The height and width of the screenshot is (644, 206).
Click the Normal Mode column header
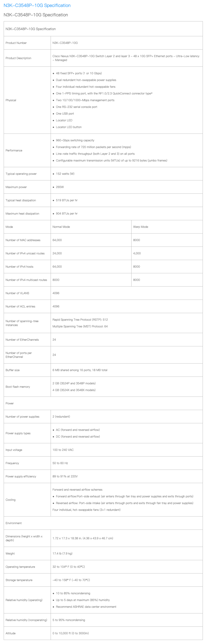61,227
